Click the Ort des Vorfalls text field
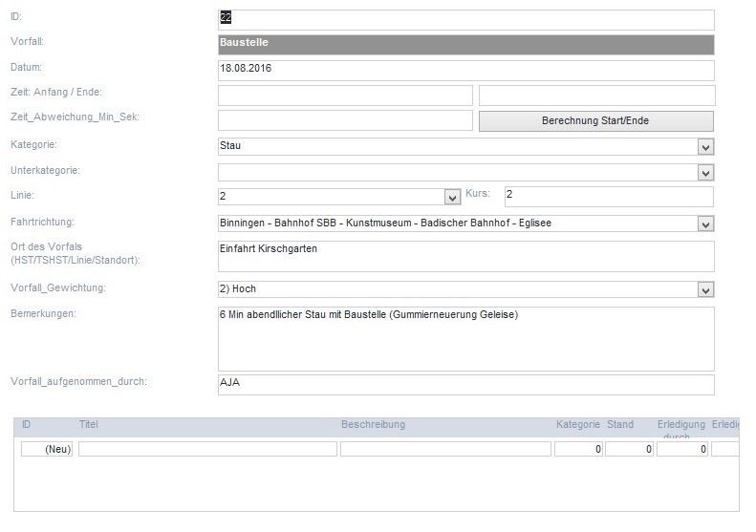This screenshot has height=532, width=756. coord(465,256)
